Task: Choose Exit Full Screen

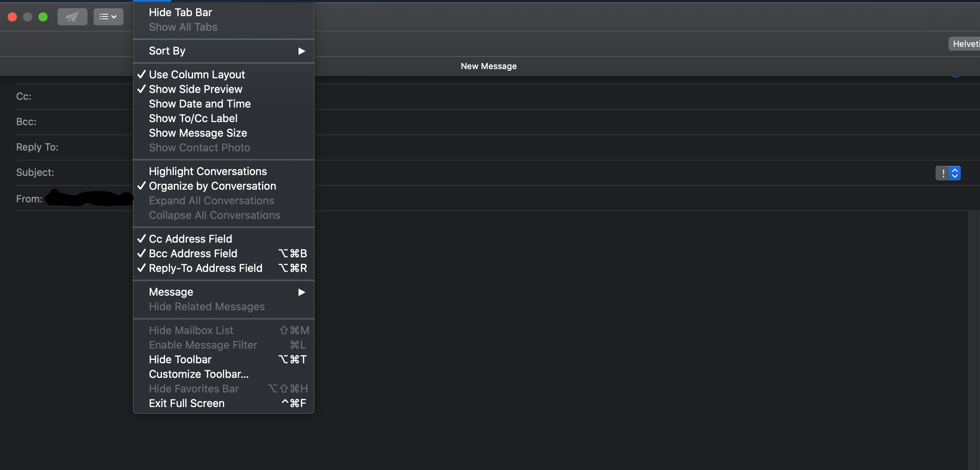Action: tap(186, 403)
